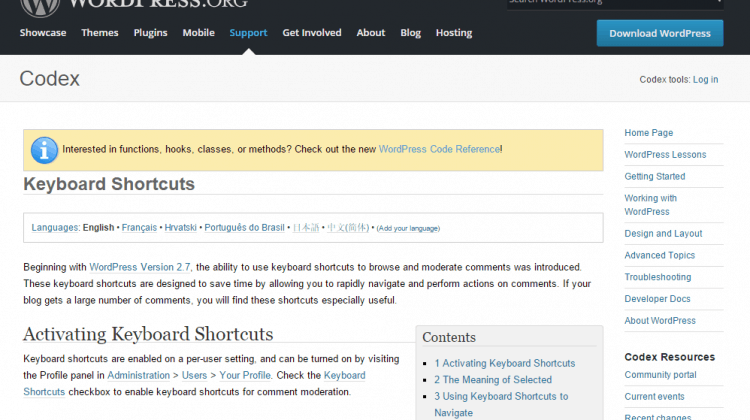Open Working with WordPress sidebar link

click(x=651, y=205)
